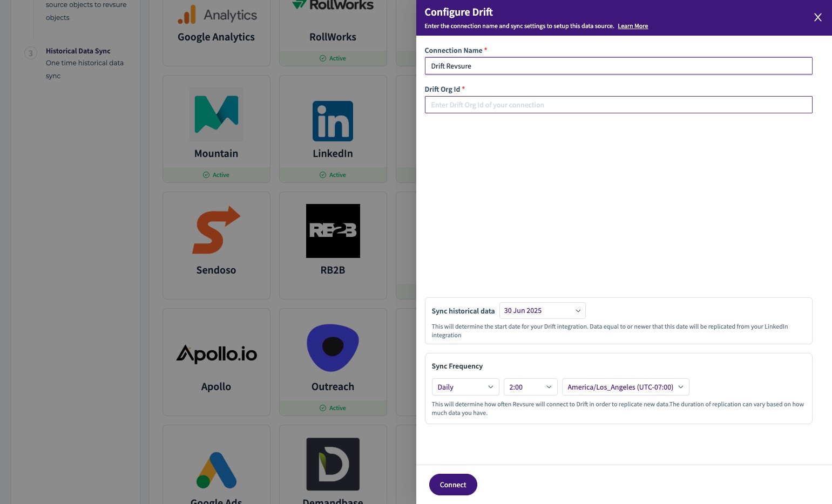Viewport: 832px width, 504px height.
Task: Click the RB2B logo icon
Action: tap(333, 231)
